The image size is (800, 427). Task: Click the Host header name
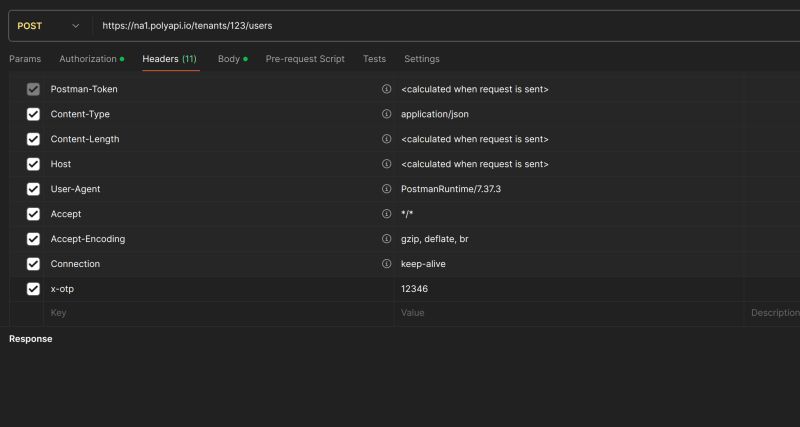(61, 164)
